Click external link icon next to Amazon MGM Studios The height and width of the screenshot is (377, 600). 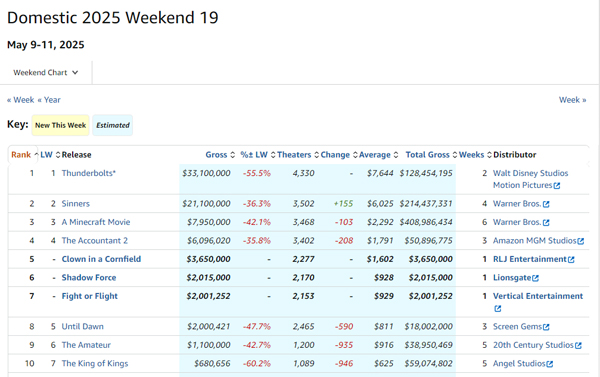[581, 241]
